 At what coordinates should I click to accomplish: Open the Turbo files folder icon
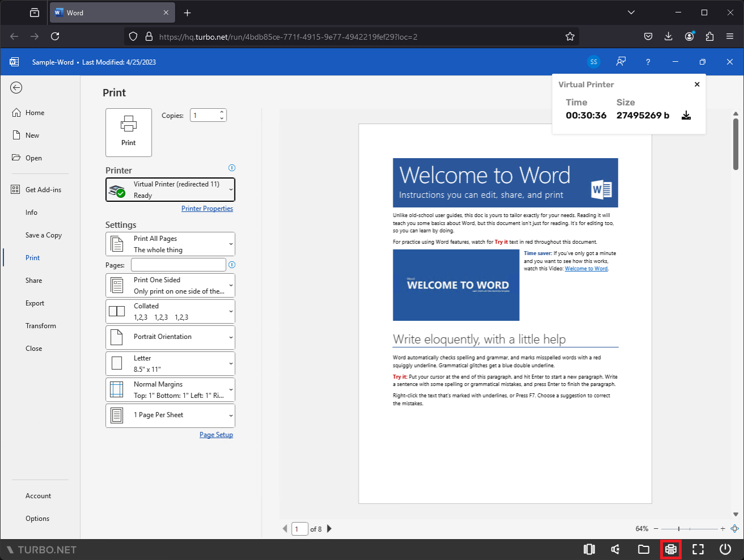[x=644, y=549]
